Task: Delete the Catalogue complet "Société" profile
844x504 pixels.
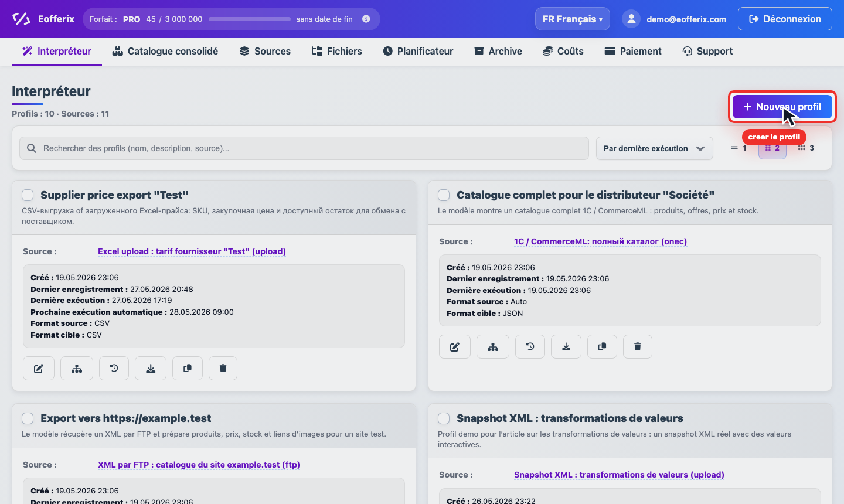Action: (x=638, y=347)
